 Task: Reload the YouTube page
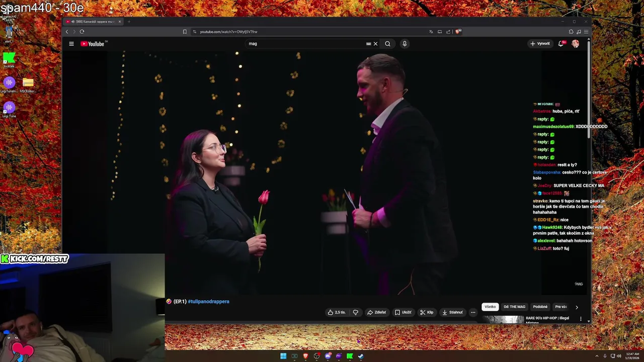pos(82,32)
